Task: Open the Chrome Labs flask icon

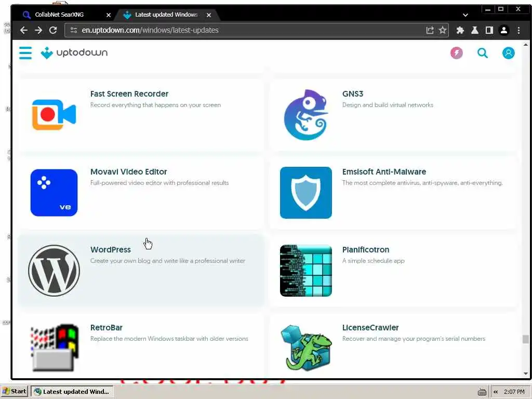Action: 475,30
